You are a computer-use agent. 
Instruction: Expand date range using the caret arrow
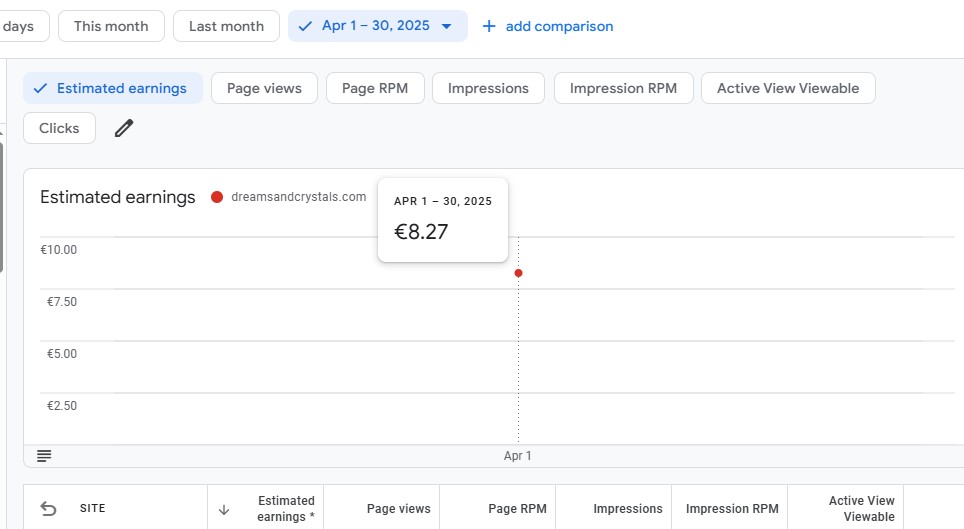click(x=447, y=26)
